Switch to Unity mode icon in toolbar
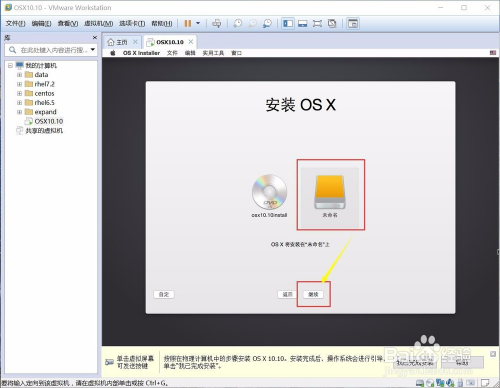500x388 pixels. 332,23
